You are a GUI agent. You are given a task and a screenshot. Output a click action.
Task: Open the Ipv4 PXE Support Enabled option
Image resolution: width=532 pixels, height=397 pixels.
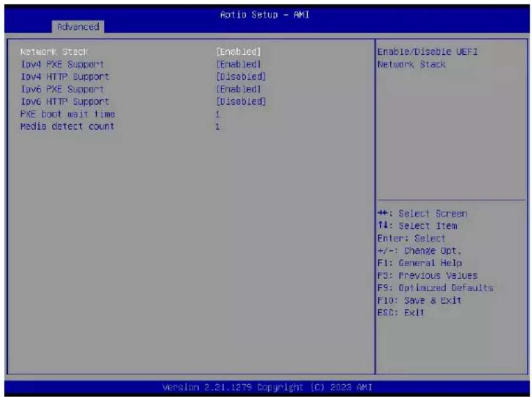pos(239,65)
